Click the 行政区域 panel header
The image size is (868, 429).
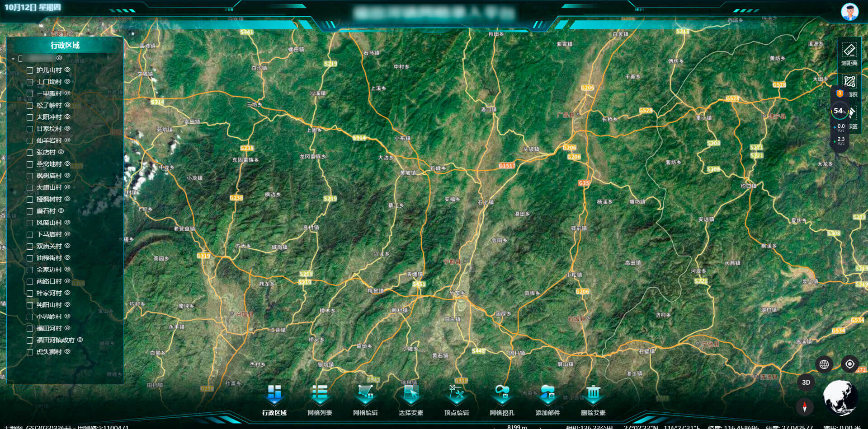coord(65,45)
